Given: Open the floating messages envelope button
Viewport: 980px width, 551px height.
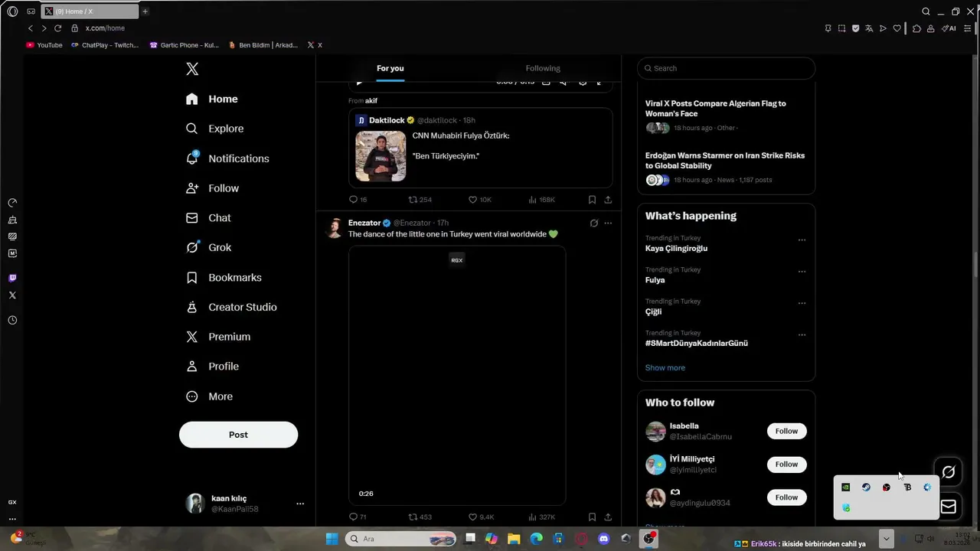Looking at the screenshot, I should tap(949, 507).
